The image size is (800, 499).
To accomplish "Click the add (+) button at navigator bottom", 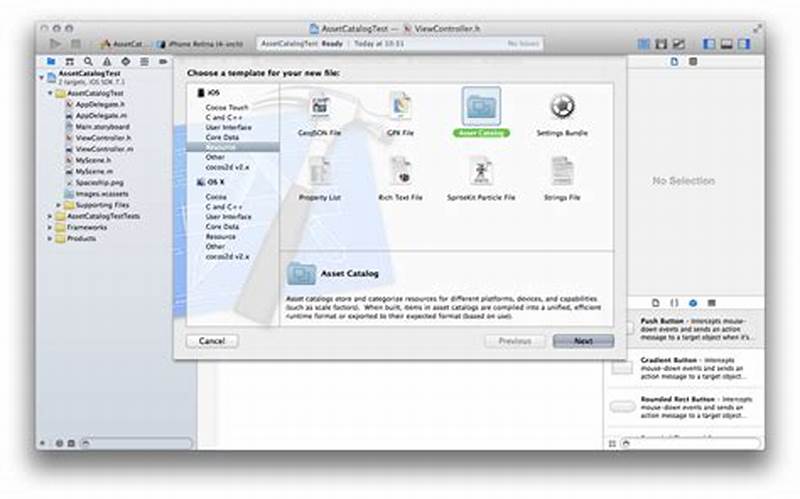I will coord(43,443).
